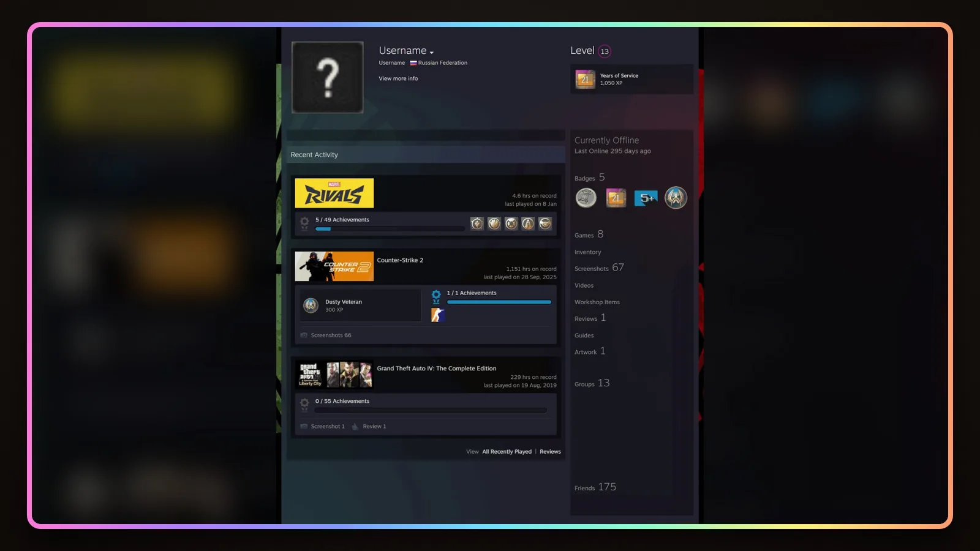Open Reviews link next to All Recently Played
This screenshot has height=551, width=980.
pos(550,452)
